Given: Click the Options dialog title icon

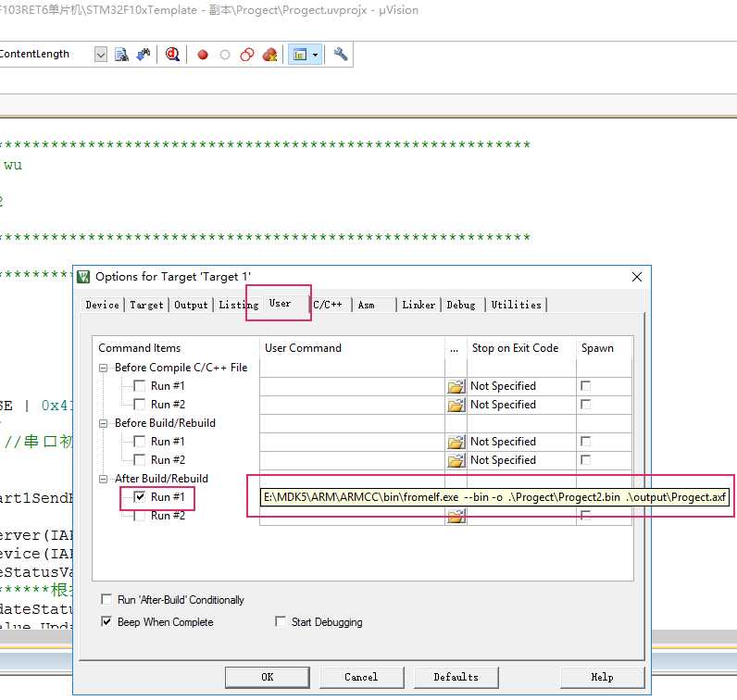Looking at the screenshot, I should pos(83,277).
